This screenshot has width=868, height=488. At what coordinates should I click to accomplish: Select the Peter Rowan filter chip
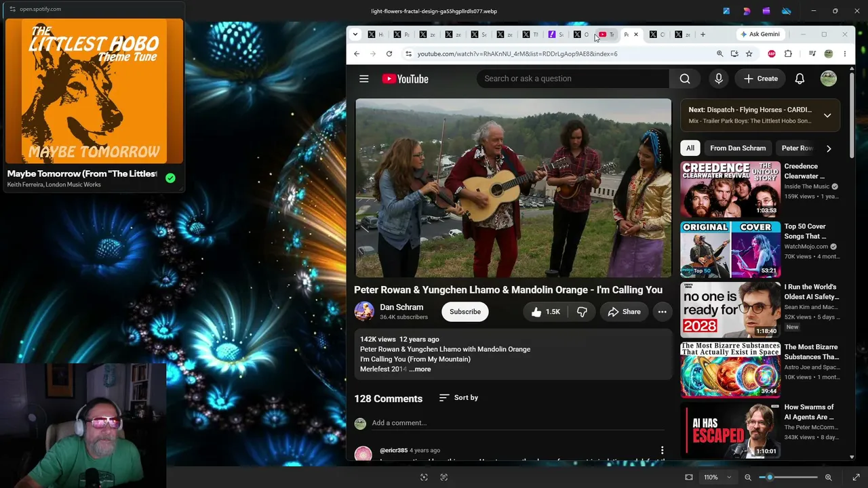point(796,148)
